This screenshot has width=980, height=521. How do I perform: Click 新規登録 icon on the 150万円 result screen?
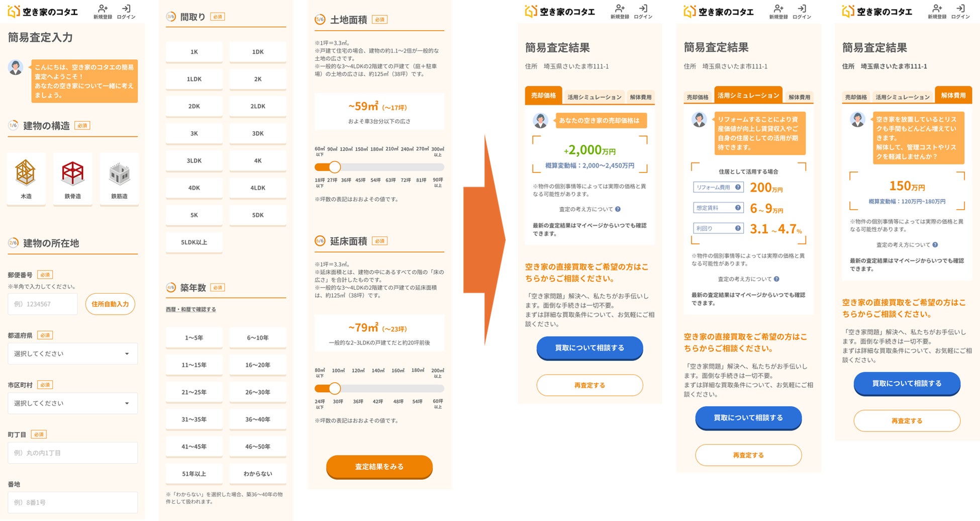pyautogui.click(x=937, y=12)
